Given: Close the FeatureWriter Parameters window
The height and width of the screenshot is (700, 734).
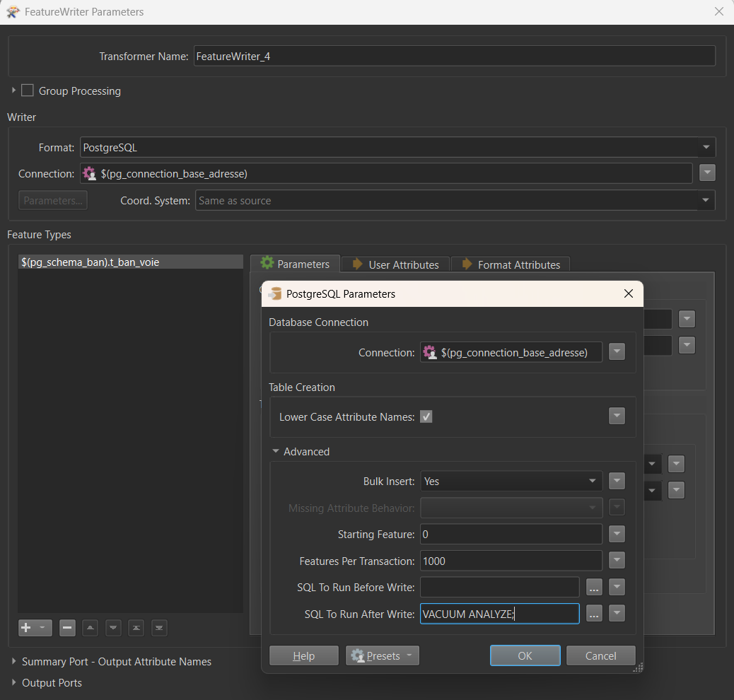Looking at the screenshot, I should click(719, 11).
